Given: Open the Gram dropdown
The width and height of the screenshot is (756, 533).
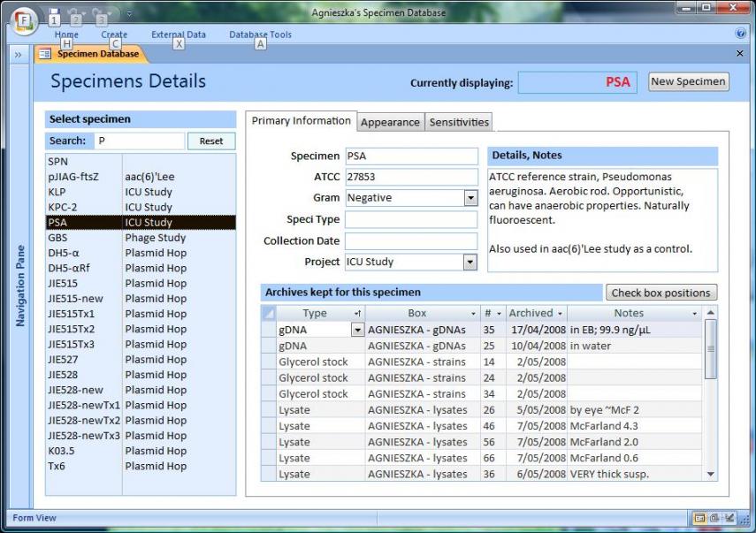Looking at the screenshot, I should click(470, 198).
